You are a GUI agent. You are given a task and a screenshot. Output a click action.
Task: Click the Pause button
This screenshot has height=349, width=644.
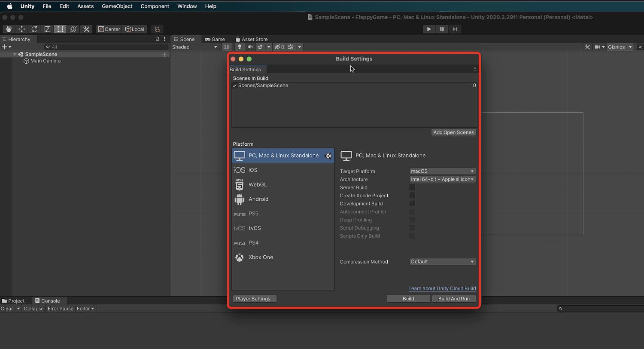pos(442,29)
